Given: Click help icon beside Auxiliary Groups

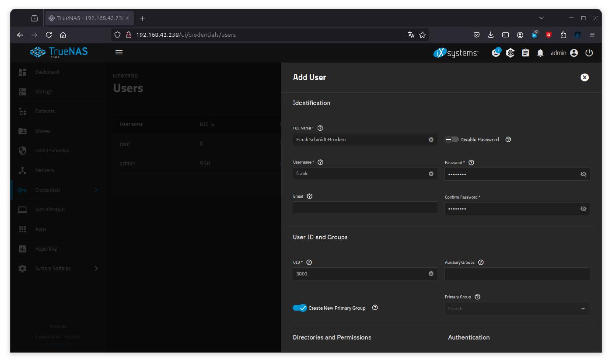Looking at the screenshot, I should pyautogui.click(x=481, y=262).
